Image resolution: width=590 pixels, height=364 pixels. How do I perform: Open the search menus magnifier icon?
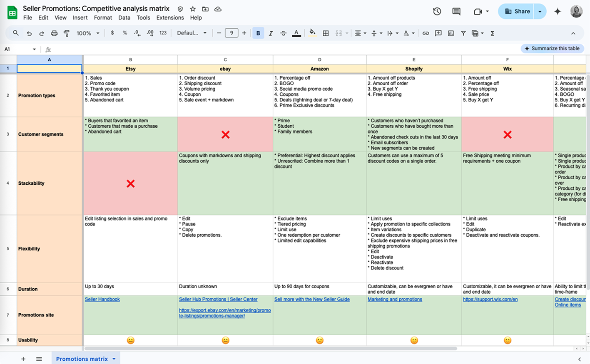coord(16,33)
